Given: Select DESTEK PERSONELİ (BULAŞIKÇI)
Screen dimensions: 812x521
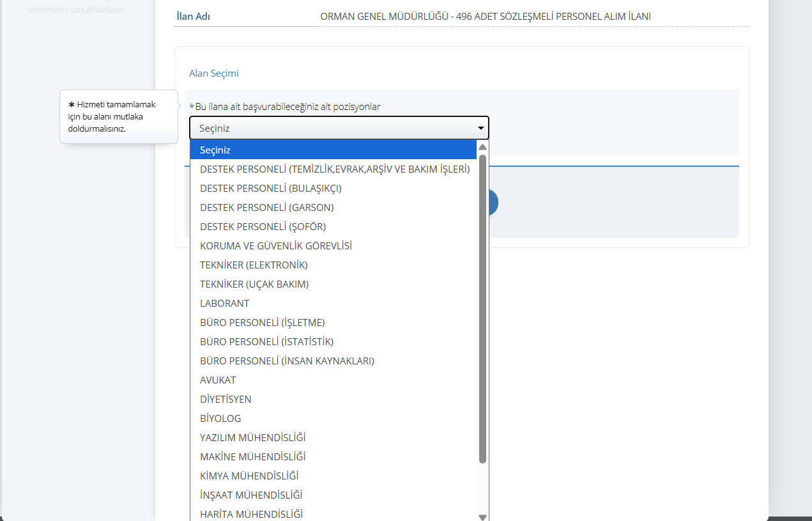Looking at the screenshot, I should coord(270,188).
